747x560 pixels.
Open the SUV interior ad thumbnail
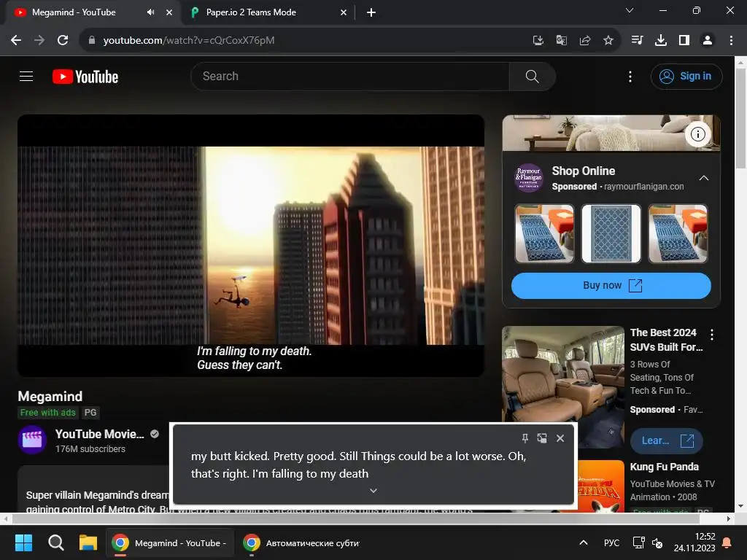[x=562, y=376]
